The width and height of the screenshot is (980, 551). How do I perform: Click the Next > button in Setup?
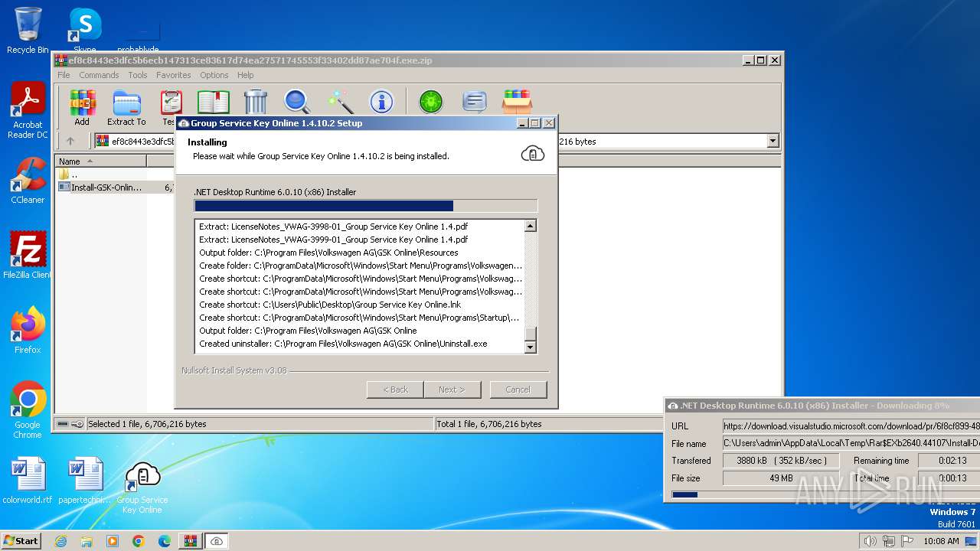[452, 390]
